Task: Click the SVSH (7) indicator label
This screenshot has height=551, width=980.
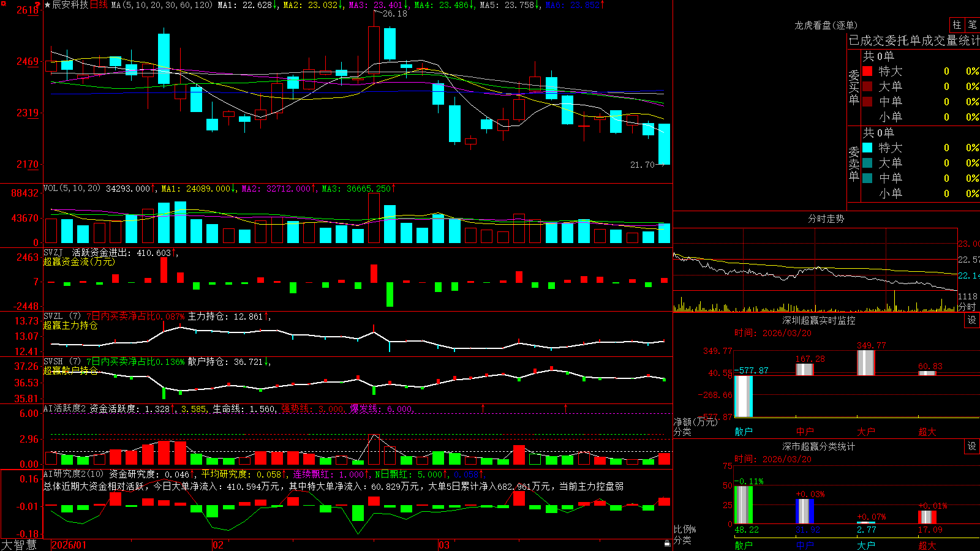Action: point(62,361)
